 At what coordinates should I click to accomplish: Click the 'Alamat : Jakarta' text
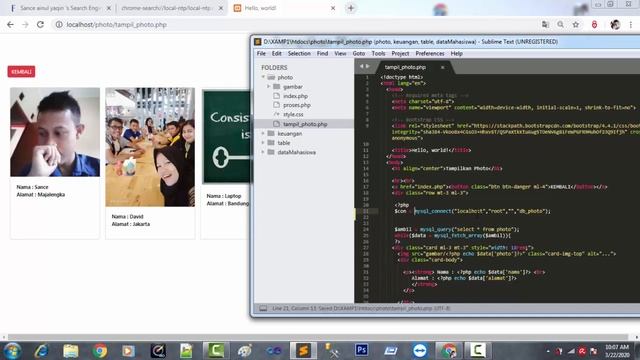pyautogui.click(x=131, y=224)
